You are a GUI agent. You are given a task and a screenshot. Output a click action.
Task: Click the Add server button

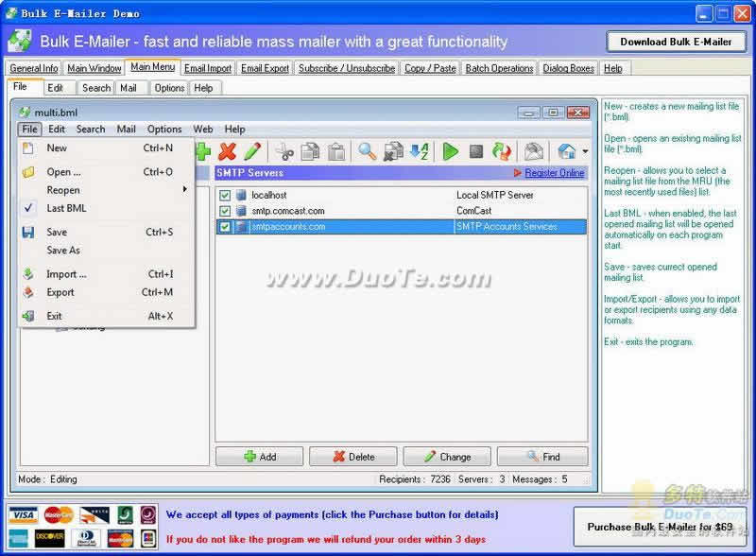259,457
